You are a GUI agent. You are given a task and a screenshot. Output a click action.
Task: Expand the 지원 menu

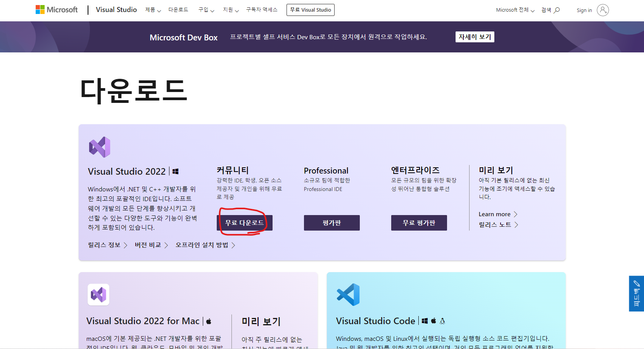[x=231, y=10]
